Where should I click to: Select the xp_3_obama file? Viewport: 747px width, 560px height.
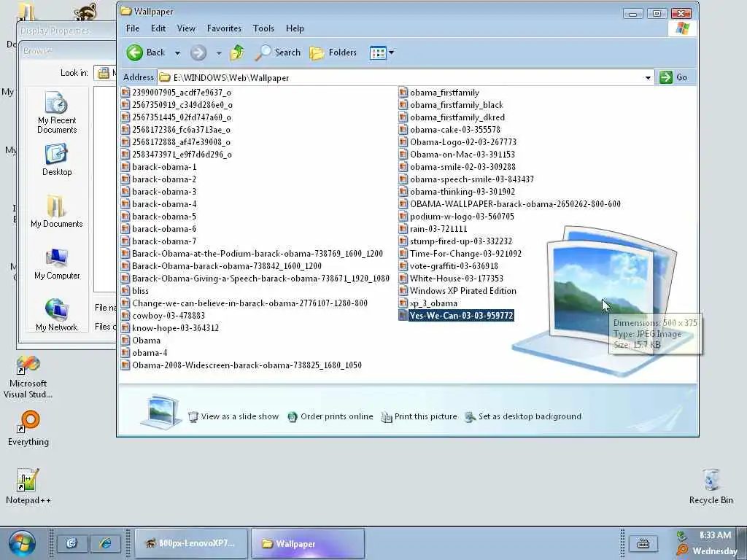click(428, 303)
